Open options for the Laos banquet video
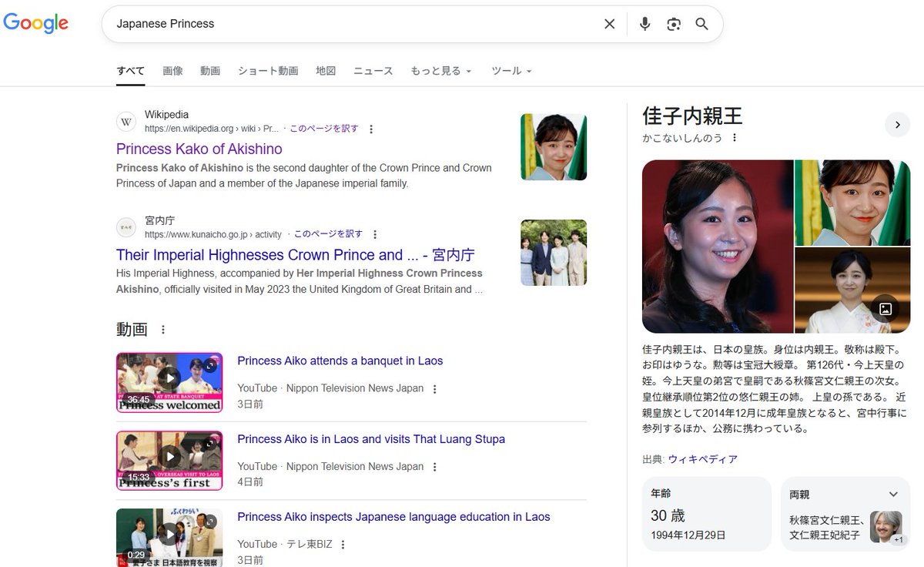 coord(434,389)
